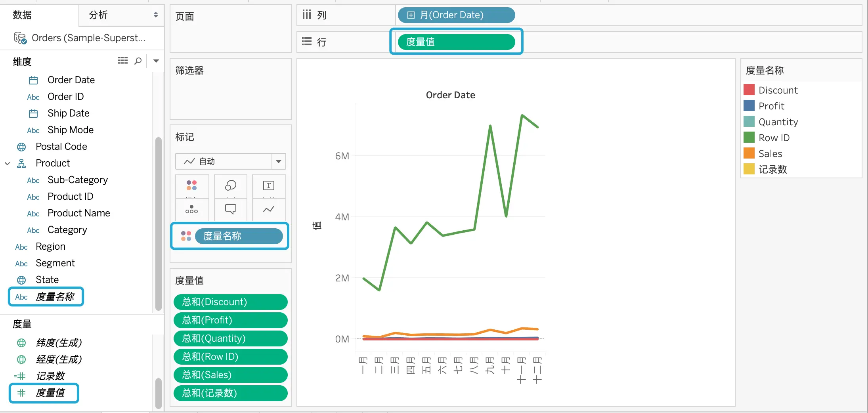Switch to the 数据 tab
The image size is (868, 413).
click(x=22, y=15)
